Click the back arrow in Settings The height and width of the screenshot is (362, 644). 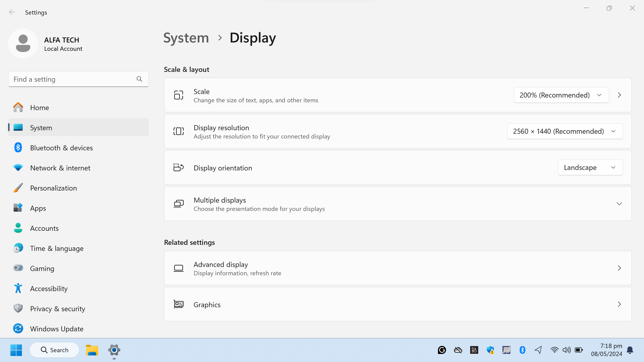click(x=12, y=12)
